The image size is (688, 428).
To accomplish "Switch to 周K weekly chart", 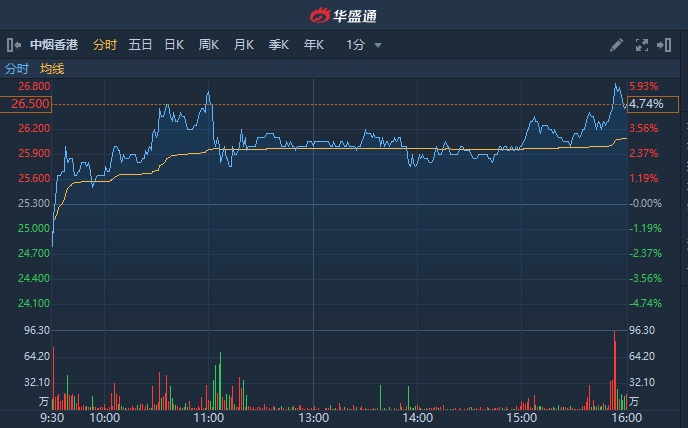I will pyautogui.click(x=208, y=45).
